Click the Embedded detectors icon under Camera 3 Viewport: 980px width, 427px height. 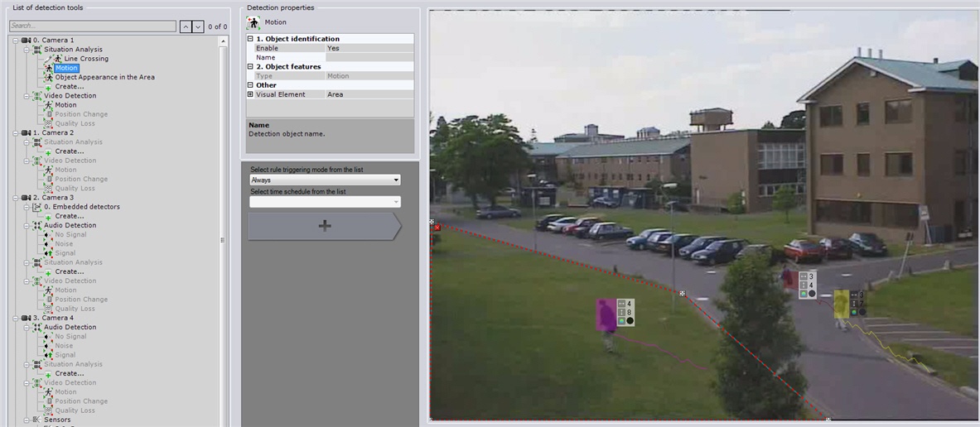point(37,207)
